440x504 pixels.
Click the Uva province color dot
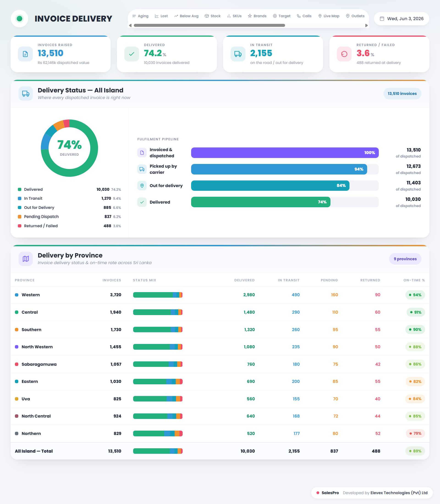point(17,399)
